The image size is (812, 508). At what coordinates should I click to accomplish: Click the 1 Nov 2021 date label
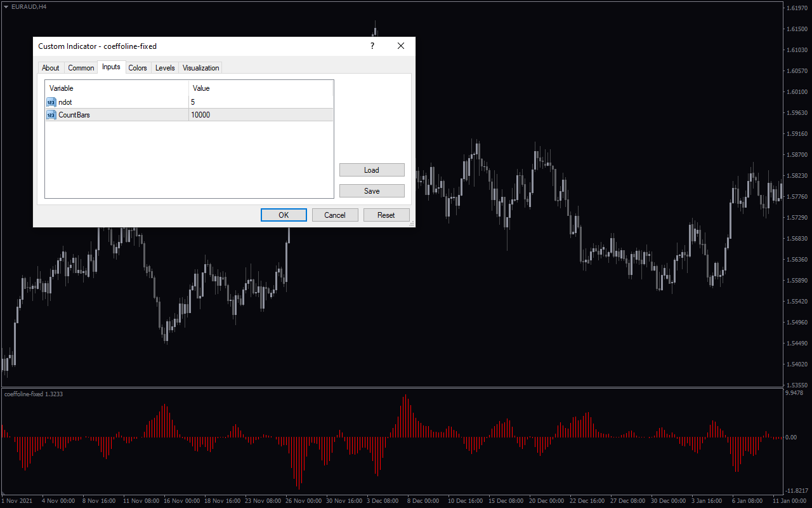click(17, 500)
